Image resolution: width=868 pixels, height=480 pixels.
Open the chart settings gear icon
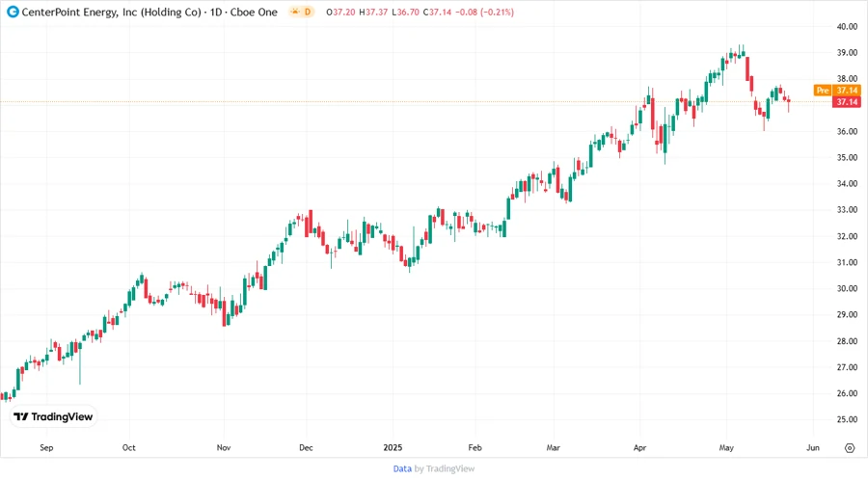(x=850, y=448)
